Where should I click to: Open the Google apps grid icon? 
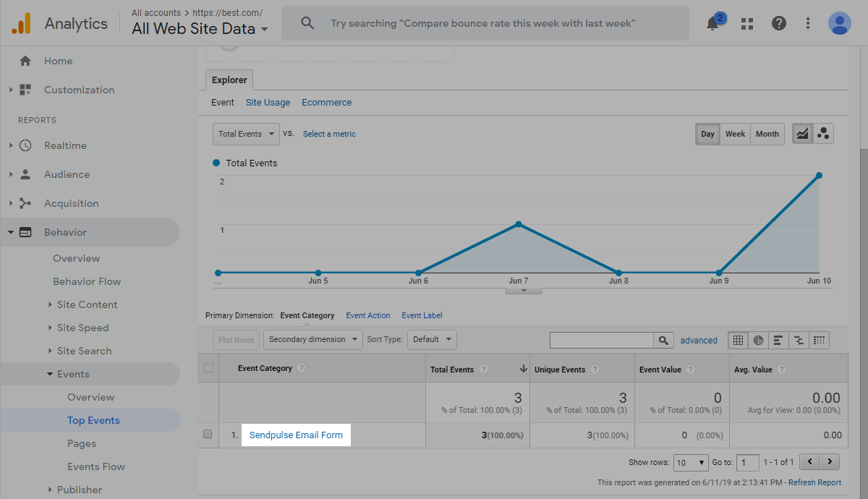[748, 23]
